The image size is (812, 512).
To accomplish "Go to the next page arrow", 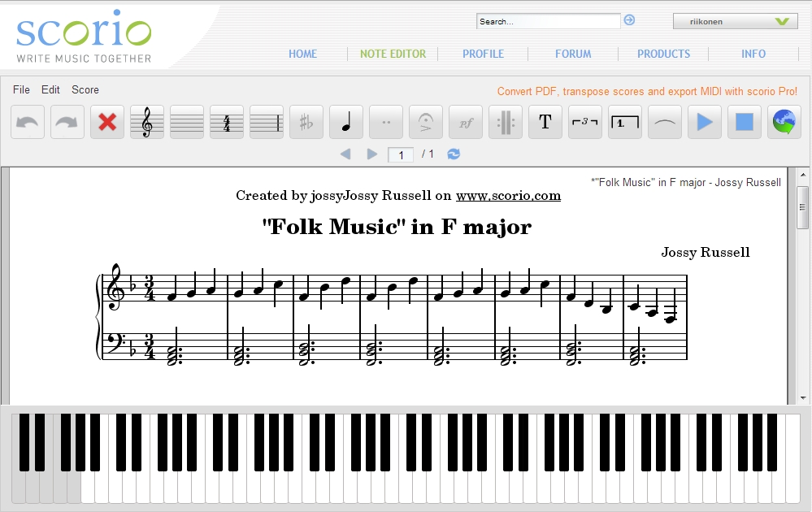I will (372, 154).
